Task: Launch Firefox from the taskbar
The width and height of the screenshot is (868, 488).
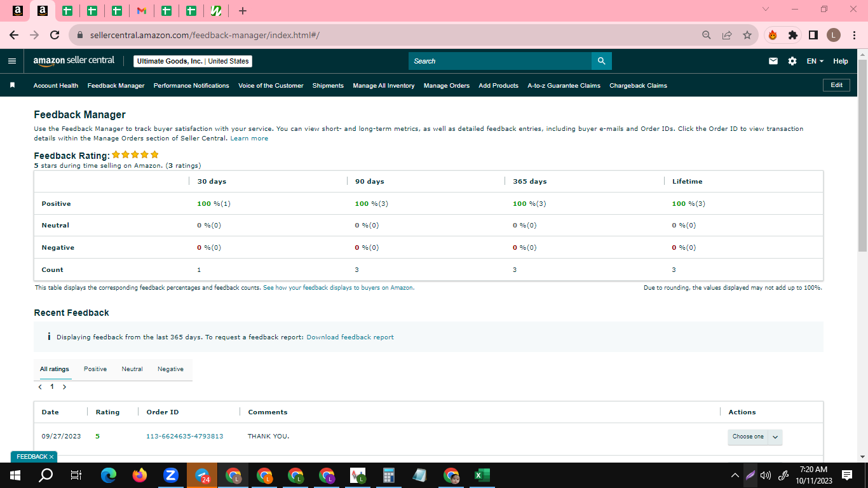Action: [x=140, y=475]
